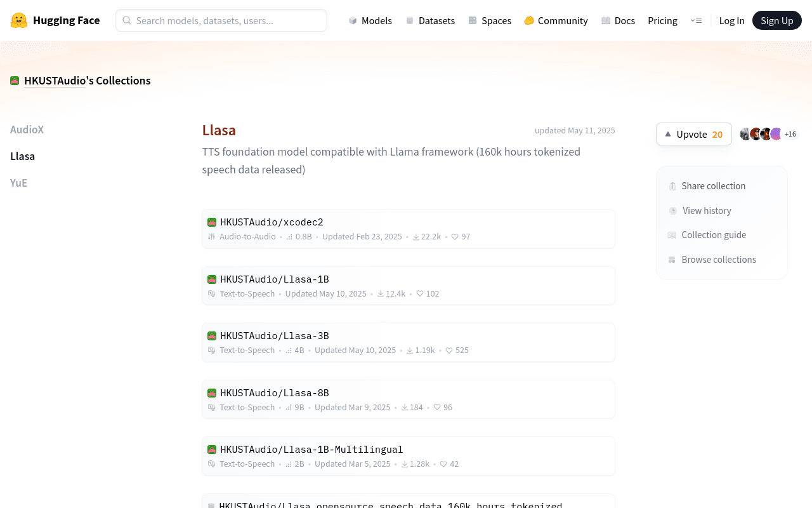The width and height of the screenshot is (812, 508).
Task: Click the Spaces icon in navbar
Action: coord(473,20)
